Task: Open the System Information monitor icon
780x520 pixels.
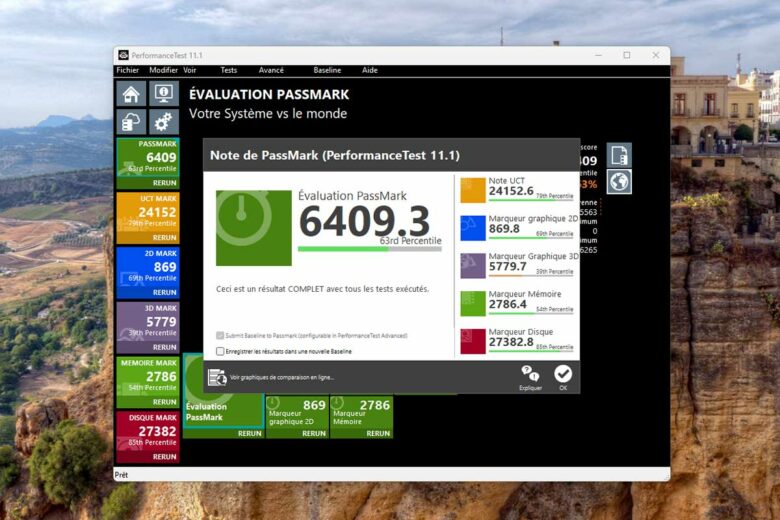Action: pos(164,94)
